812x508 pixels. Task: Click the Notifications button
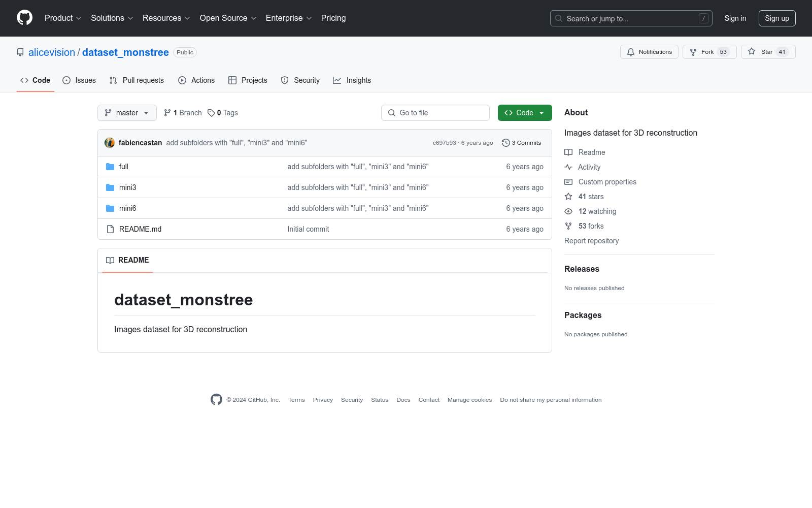pyautogui.click(x=649, y=52)
